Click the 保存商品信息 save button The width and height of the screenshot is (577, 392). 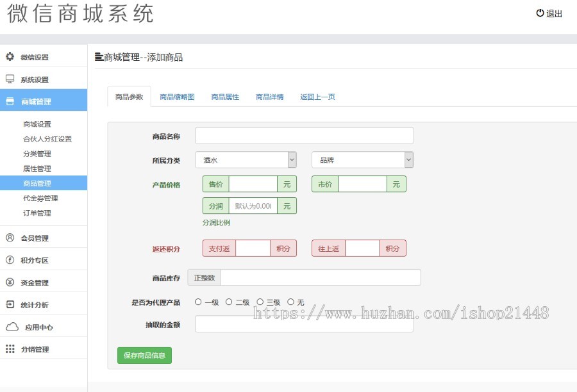[144, 355]
